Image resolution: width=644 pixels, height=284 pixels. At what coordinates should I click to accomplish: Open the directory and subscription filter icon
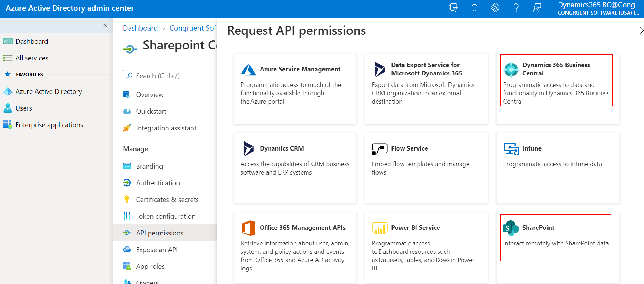(454, 8)
